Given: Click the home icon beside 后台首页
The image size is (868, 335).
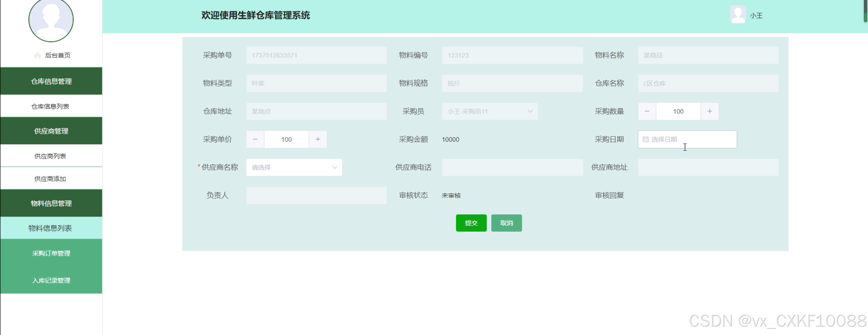Looking at the screenshot, I should [37, 55].
